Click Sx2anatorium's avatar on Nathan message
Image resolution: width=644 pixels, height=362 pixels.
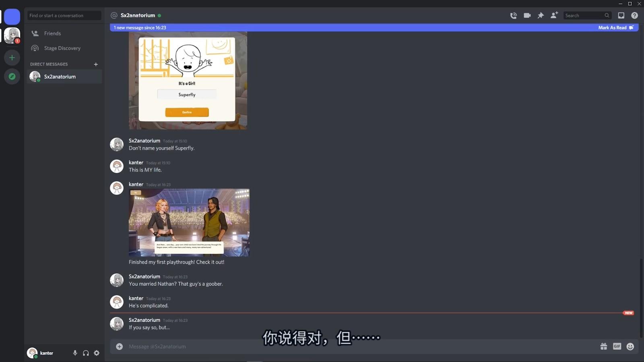pyautogui.click(x=117, y=280)
